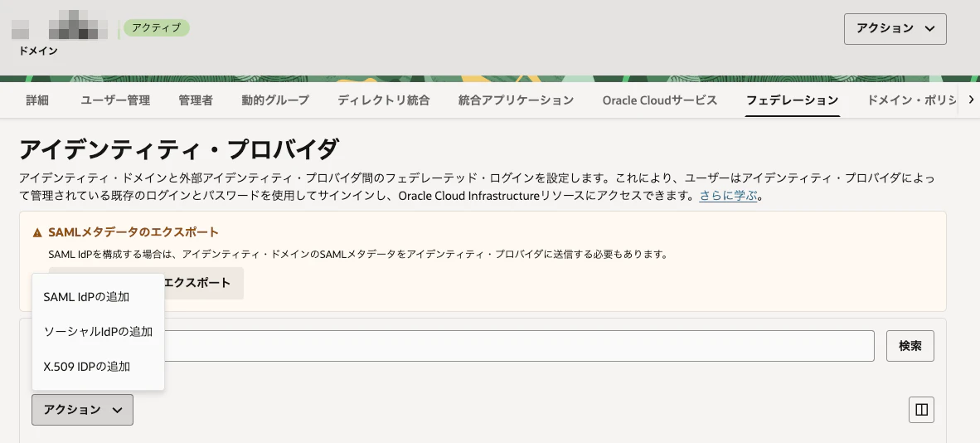This screenshot has width=980, height=443.
Task: Switch to the ユーザー管理 tab
Action: (x=115, y=100)
